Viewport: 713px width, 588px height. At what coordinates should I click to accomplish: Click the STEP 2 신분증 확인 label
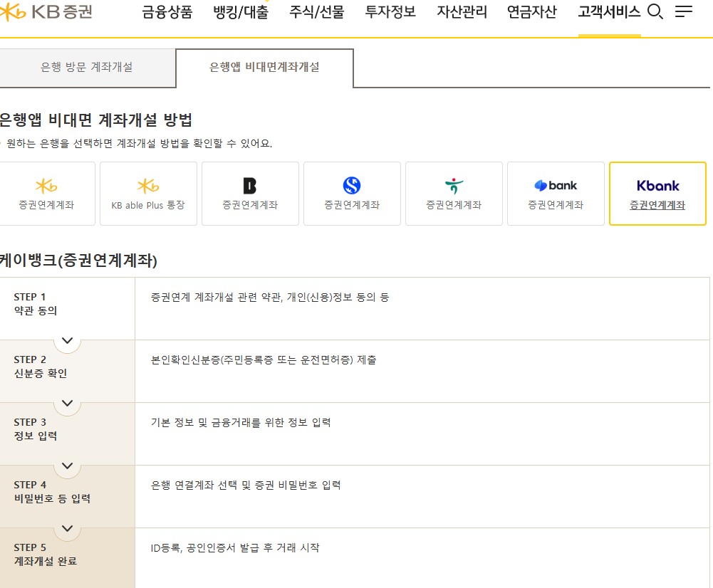41,366
